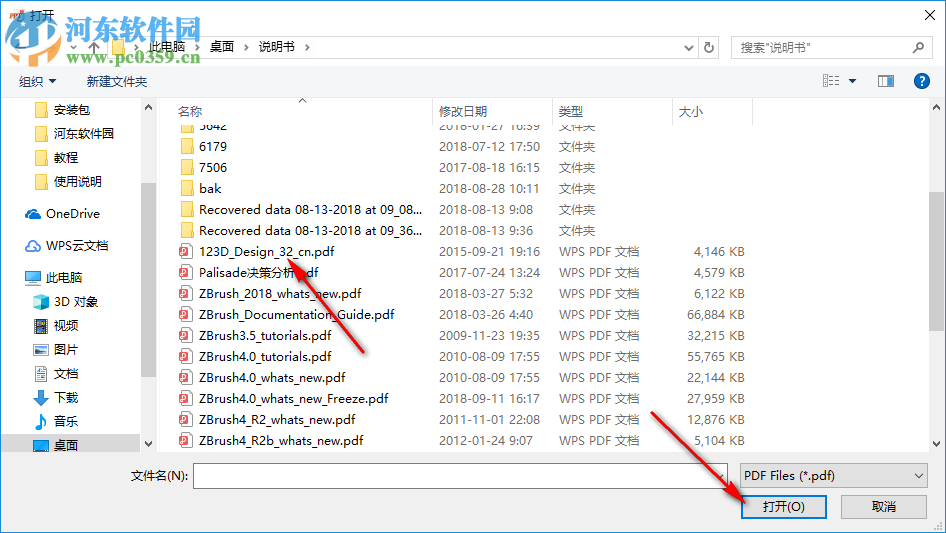Open the PDF Files type filter dropdown
Image resolution: width=946 pixels, height=533 pixels.
point(833,476)
